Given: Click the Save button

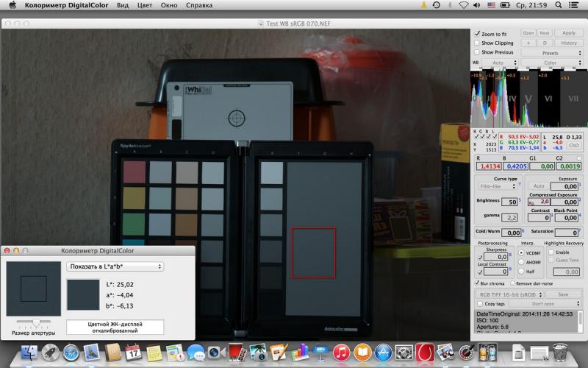Looking at the screenshot, I should coord(563,294).
